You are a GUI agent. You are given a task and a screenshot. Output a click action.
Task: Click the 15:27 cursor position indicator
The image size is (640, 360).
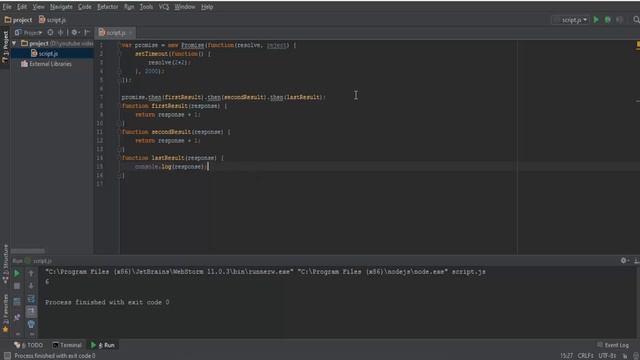[566, 356]
